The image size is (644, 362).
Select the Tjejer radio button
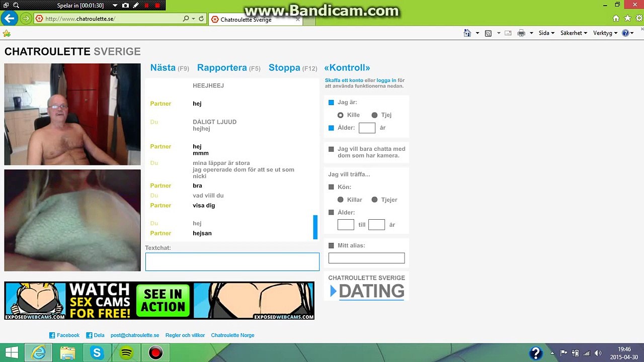click(x=374, y=200)
